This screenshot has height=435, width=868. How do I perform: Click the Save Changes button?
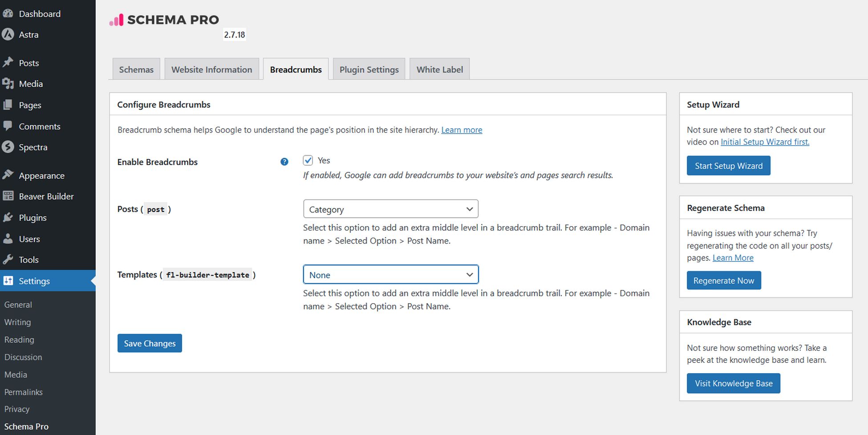[x=150, y=343]
